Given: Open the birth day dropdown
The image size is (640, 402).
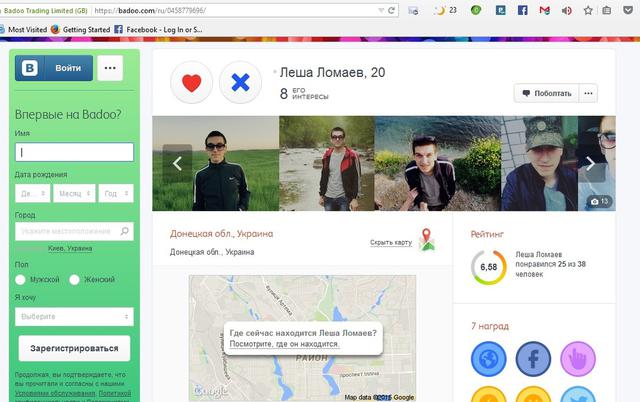Looking at the screenshot, I should coord(33,193).
